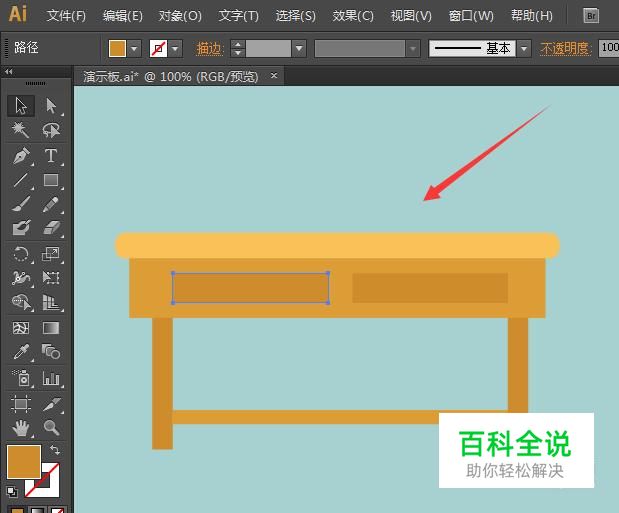This screenshot has width=619, height=513.
Task: Expand the fill color dropdown arrow
Action: [x=134, y=49]
